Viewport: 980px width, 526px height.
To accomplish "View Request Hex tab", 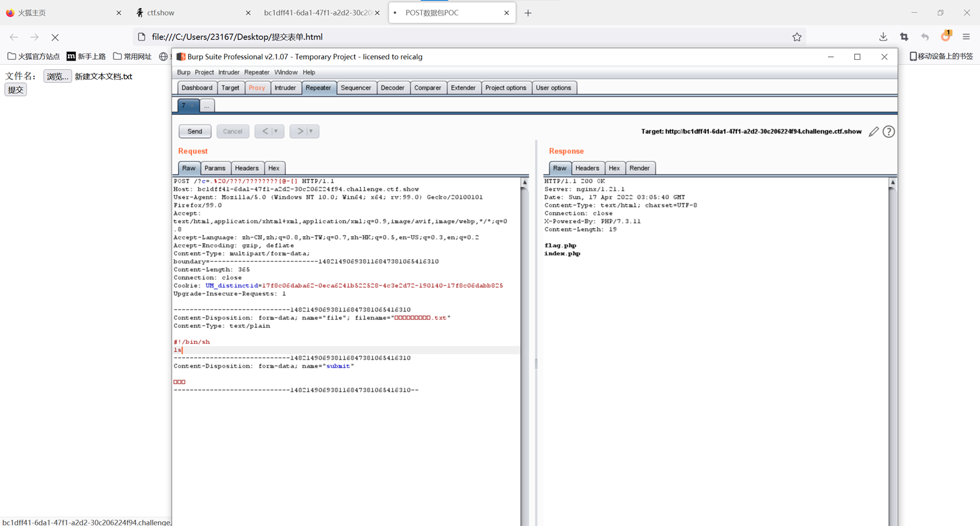I will pos(274,168).
